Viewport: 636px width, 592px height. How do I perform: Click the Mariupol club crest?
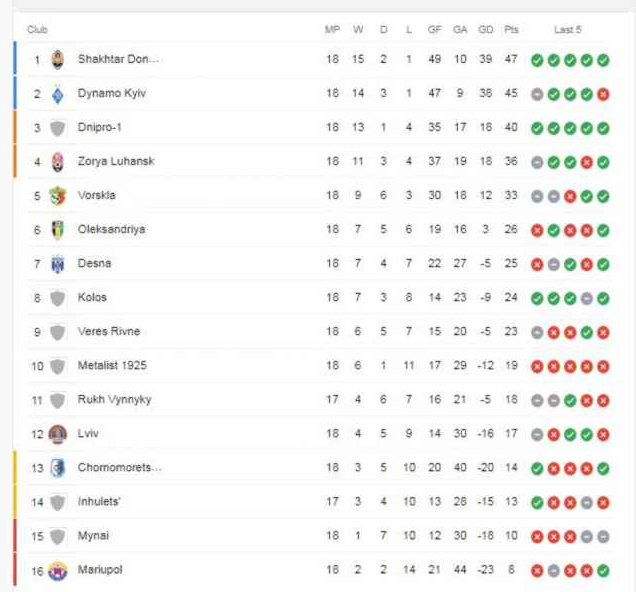point(58,571)
